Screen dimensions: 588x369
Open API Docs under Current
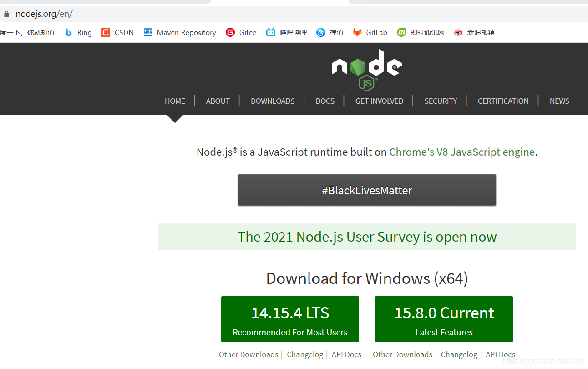pyautogui.click(x=501, y=354)
